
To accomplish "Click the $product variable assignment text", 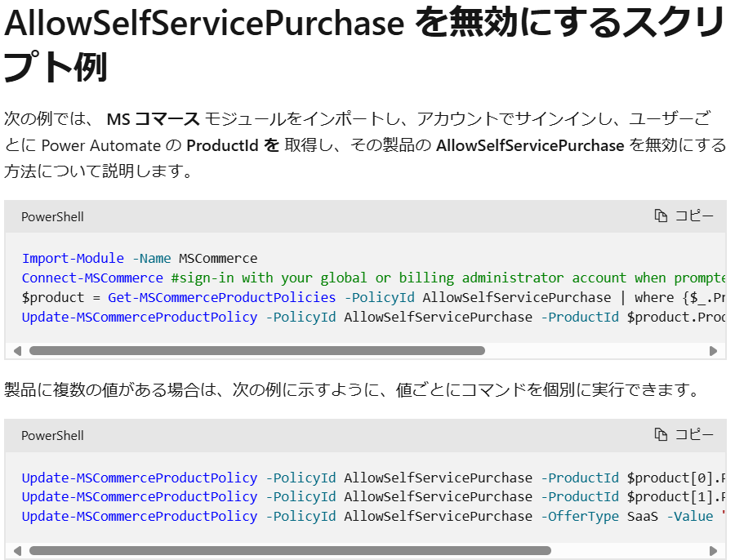I will (x=61, y=298).
